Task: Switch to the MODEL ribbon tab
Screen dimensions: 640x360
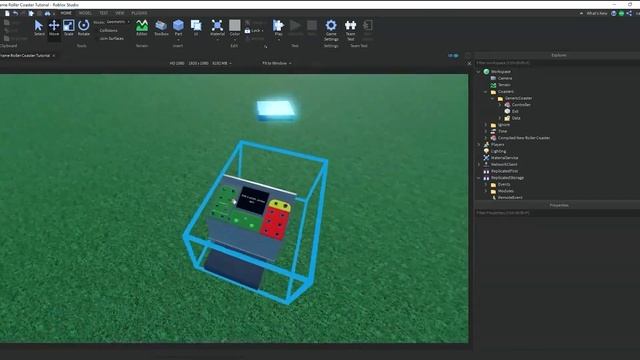Action: point(85,13)
